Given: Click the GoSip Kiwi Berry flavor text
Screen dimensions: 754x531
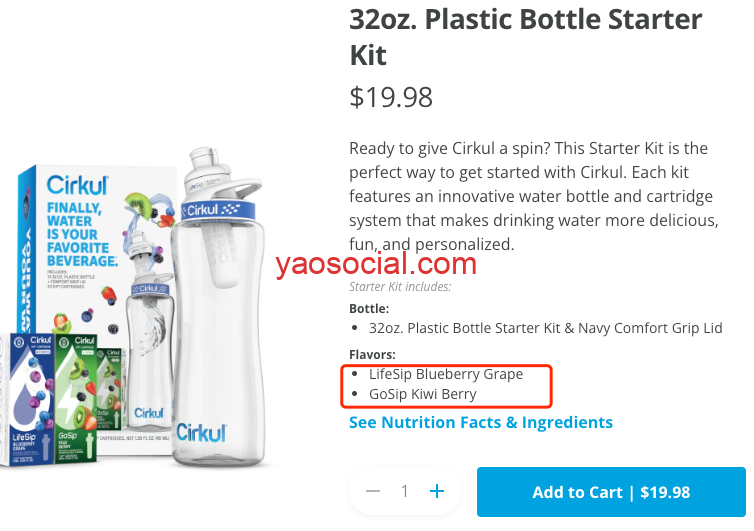Looking at the screenshot, I should [423, 394].
